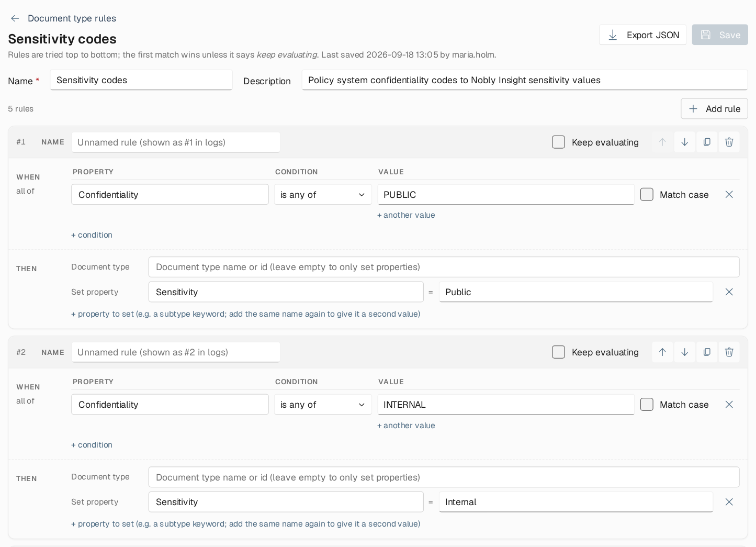Add property to set in rule #2
The width and height of the screenshot is (756, 547).
click(x=246, y=524)
